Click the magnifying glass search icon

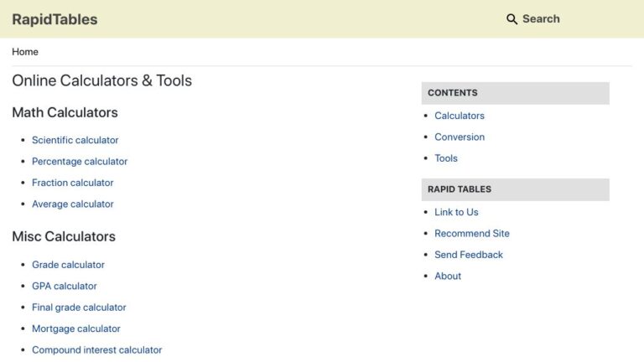[x=512, y=19]
